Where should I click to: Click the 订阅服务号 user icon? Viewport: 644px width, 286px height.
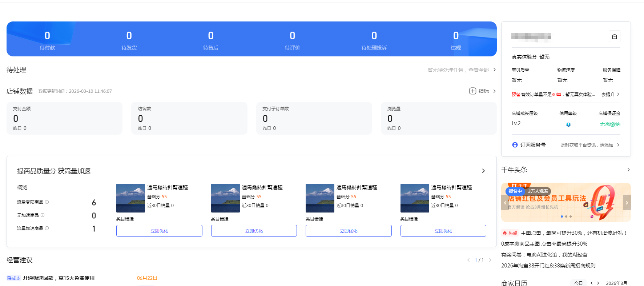[515, 145]
